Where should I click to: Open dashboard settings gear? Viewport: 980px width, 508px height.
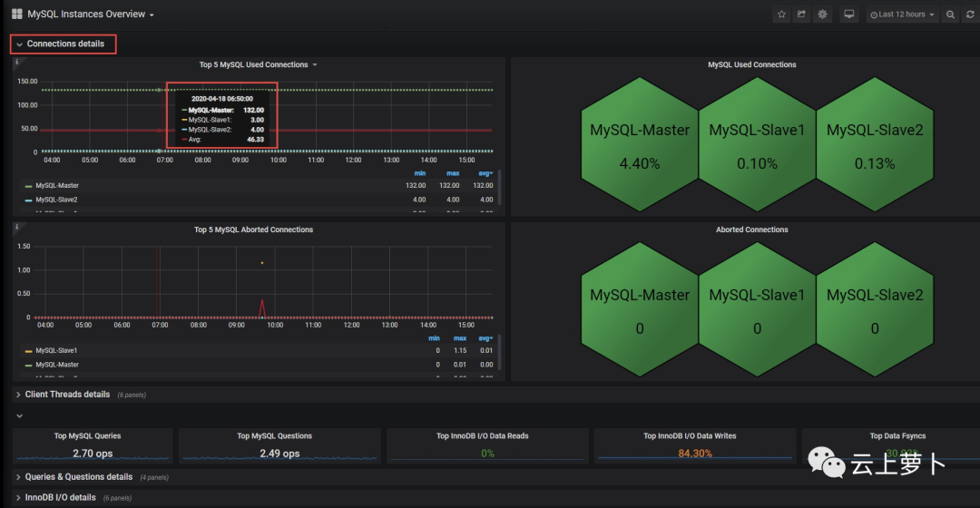(822, 15)
